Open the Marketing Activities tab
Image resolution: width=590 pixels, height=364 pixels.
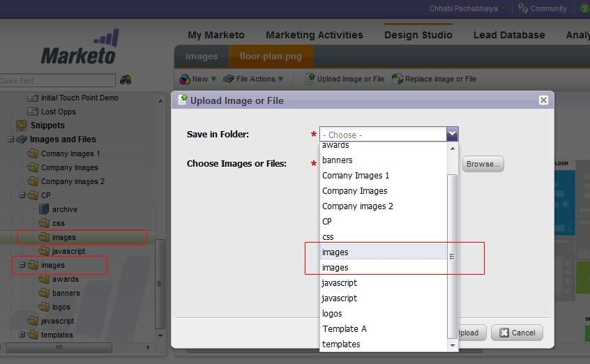pyautogui.click(x=314, y=35)
